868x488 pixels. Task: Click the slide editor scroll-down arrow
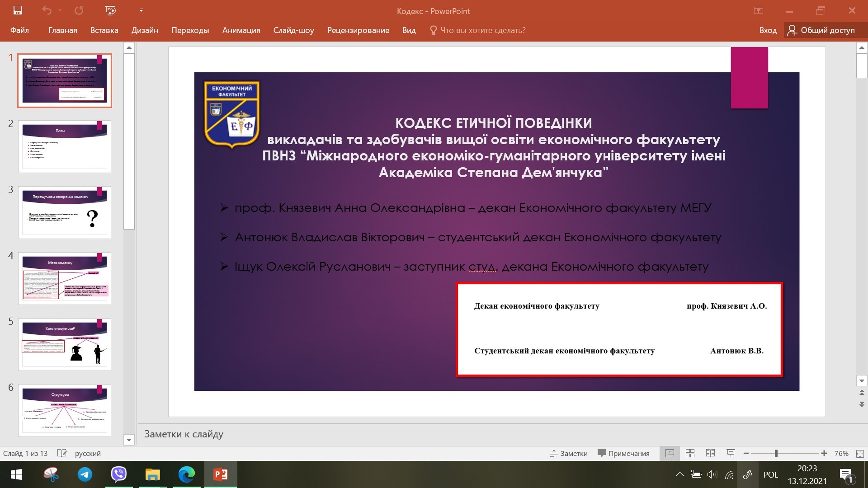pos(862,380)
